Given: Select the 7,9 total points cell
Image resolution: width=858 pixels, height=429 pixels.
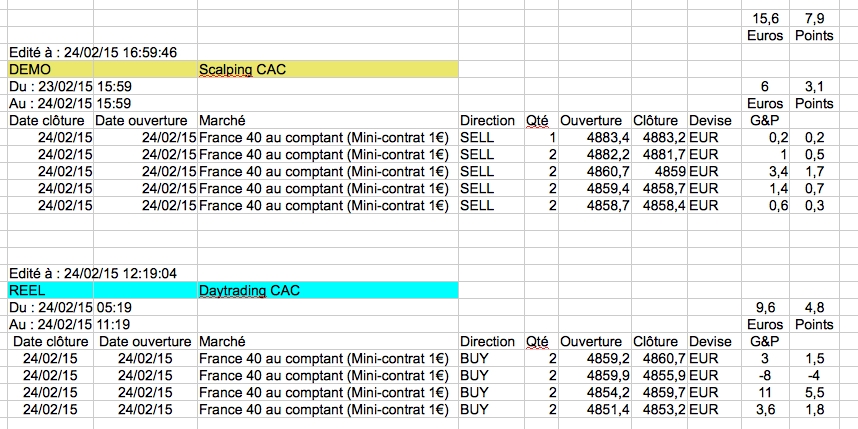Looking at the screenshot, I should [812, 18].
